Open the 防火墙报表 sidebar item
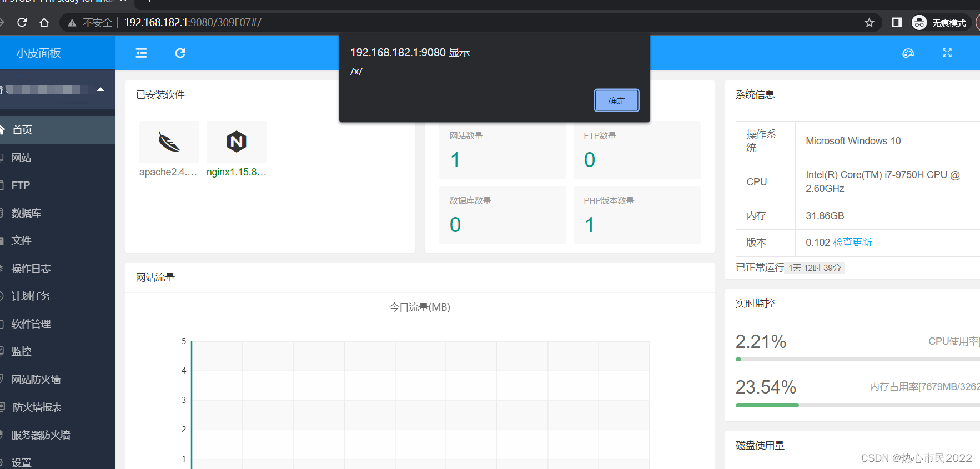This screenshot has width=980, height=469. 57,407
